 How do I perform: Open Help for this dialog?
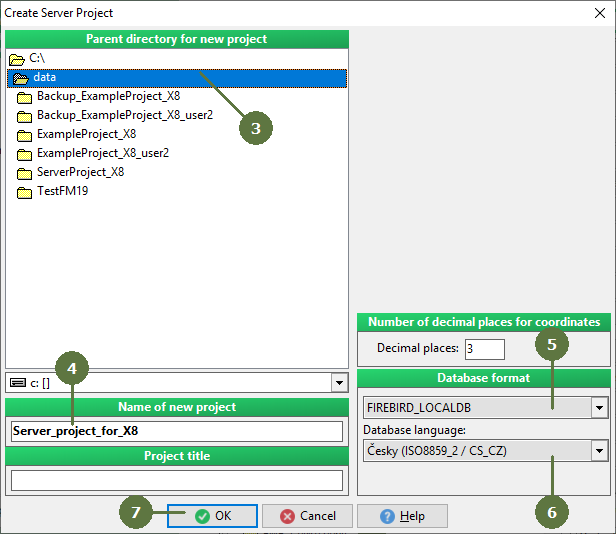[x=401, y=516]
